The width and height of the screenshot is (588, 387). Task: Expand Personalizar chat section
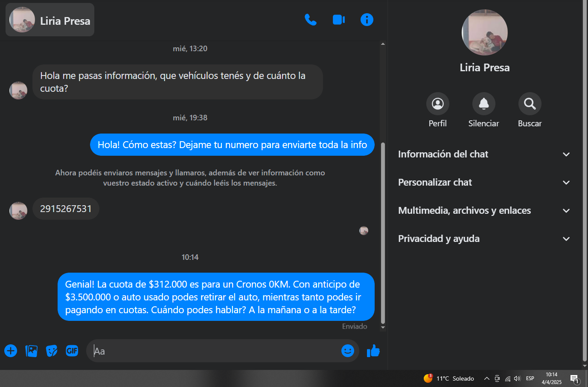coord(484,183)
